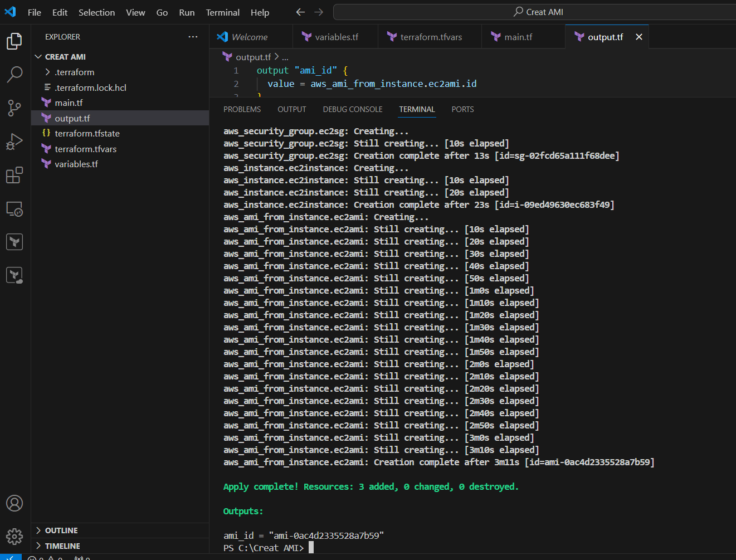
Task: Click the output.tf breadcrumb Terraform icon
Action: (x=227, y=57)
